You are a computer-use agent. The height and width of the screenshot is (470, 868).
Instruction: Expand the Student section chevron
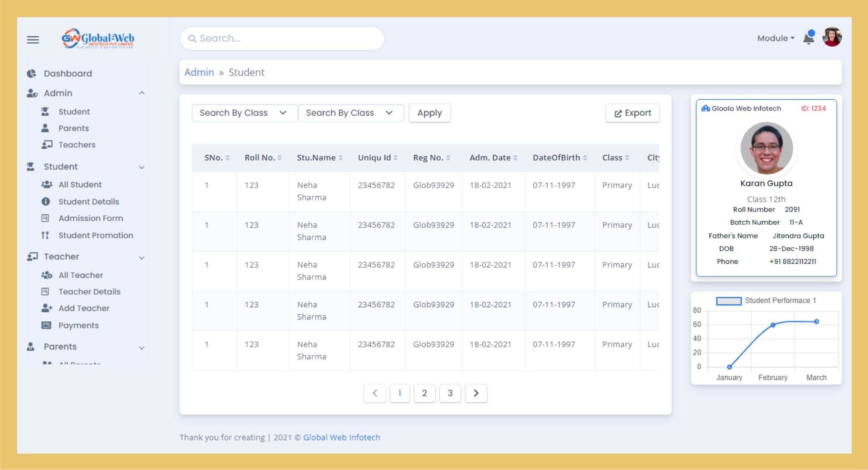[x=142, y=167]
